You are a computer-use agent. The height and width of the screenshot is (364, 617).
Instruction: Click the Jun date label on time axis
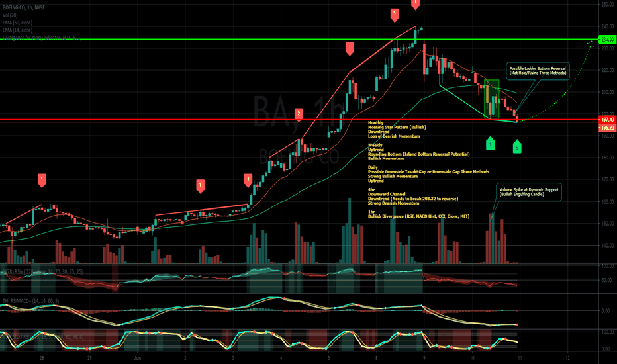coord(137,358)
